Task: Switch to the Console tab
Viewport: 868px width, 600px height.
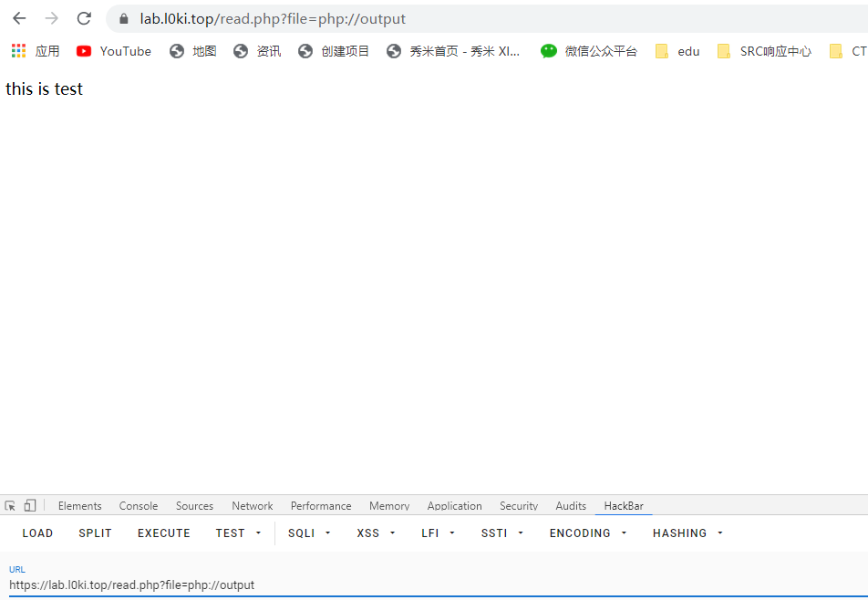Action: click(139, 505)
